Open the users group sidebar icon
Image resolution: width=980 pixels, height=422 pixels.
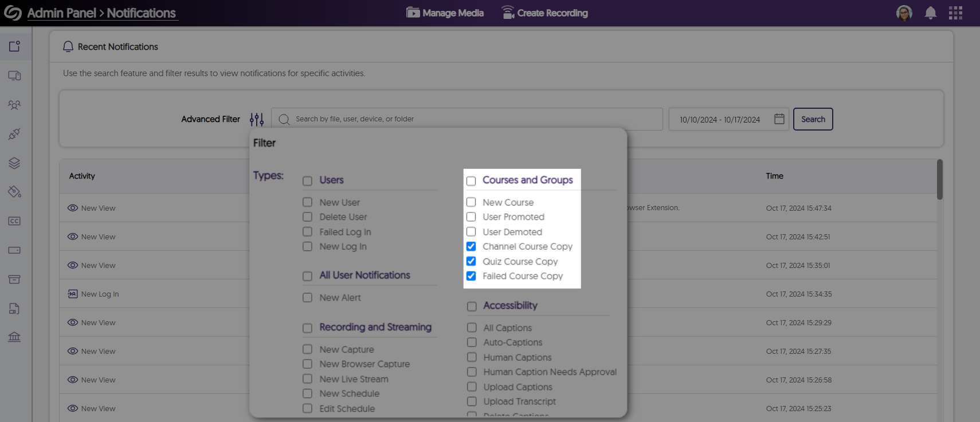click(14, 105)
